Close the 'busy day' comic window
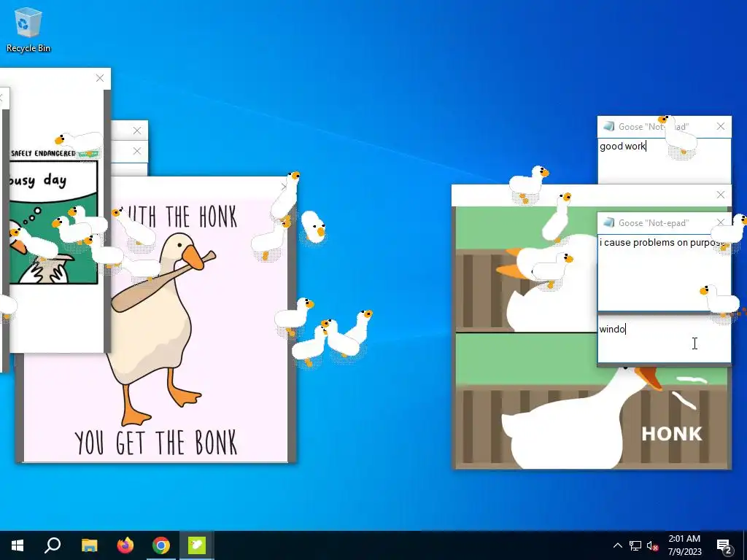Image resolution: width=747 pixels, height=560 pixels. point(99,78)
